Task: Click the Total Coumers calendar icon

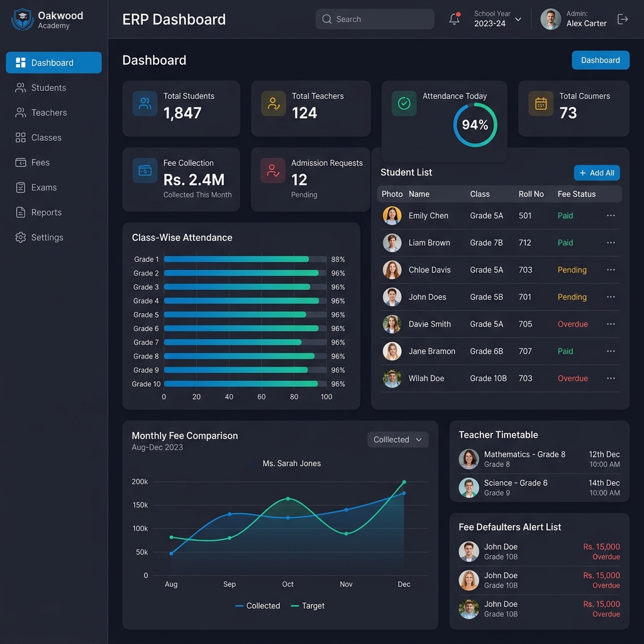Action: (541, 104)
